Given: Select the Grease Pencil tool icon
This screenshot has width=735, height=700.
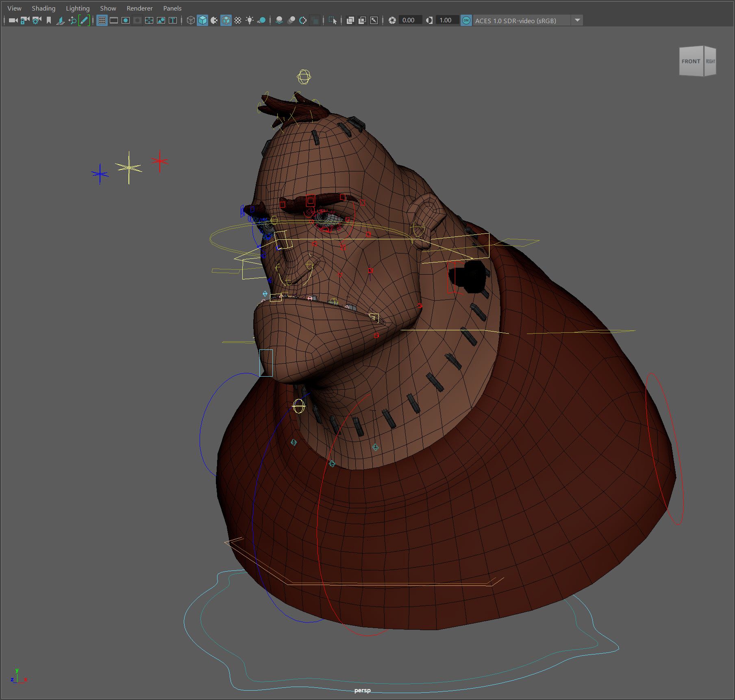Looking at the screenshot, I should pyautogui.click(x=84, y=20).
